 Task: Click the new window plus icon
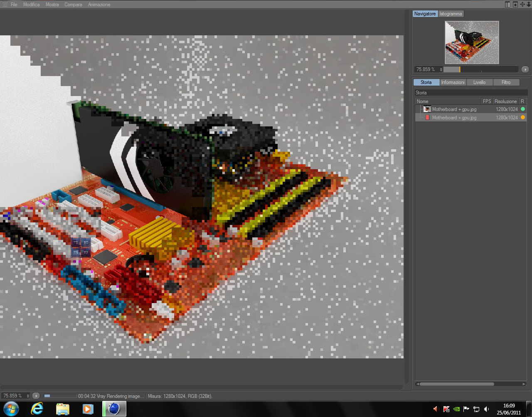[x=515, y=5]
